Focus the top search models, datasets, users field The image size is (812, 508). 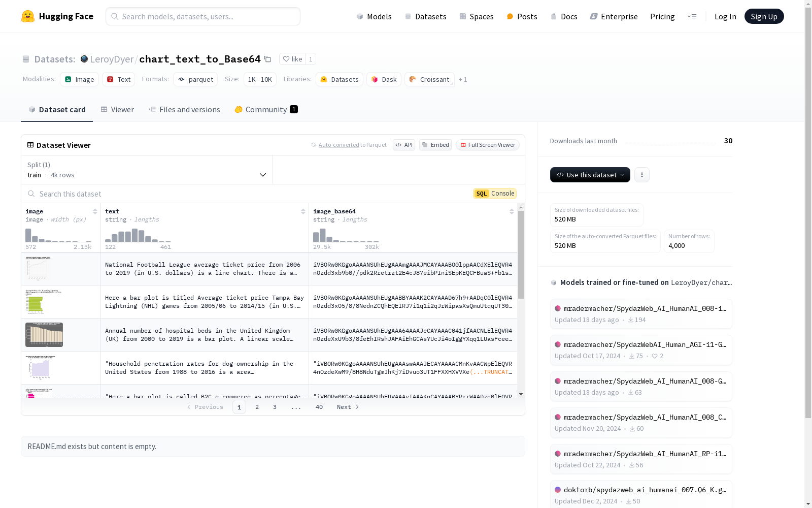[203, 16]
